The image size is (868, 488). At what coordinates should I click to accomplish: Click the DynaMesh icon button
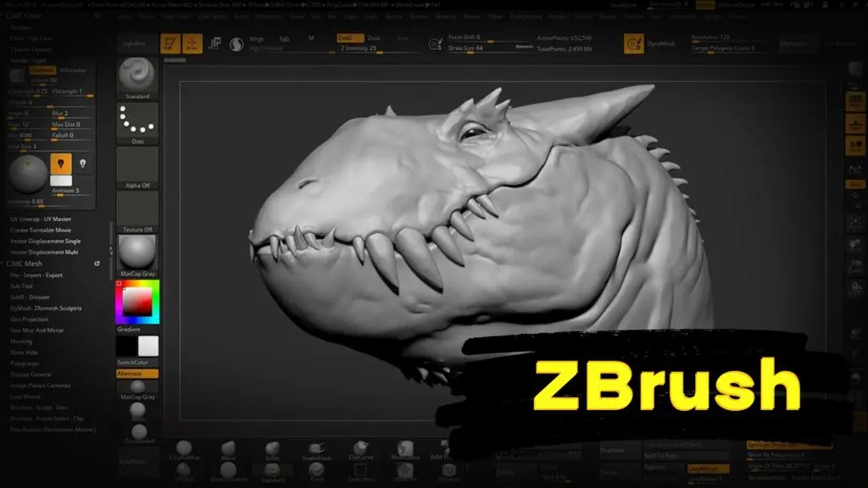634,44
